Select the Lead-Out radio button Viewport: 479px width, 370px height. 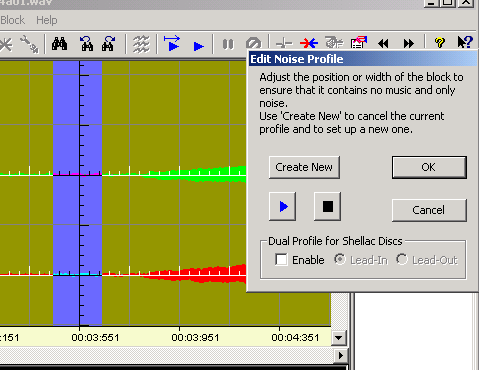tap(402, 259)
